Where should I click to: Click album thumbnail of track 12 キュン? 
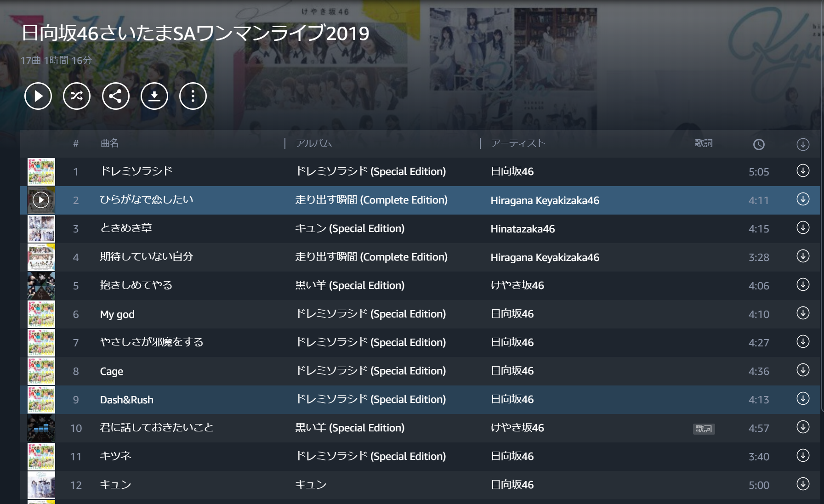click(x=41, y=485)
